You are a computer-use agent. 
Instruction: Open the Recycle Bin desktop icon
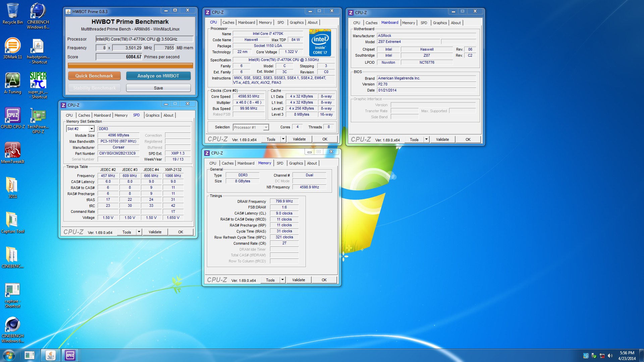[x=12, y=14]
